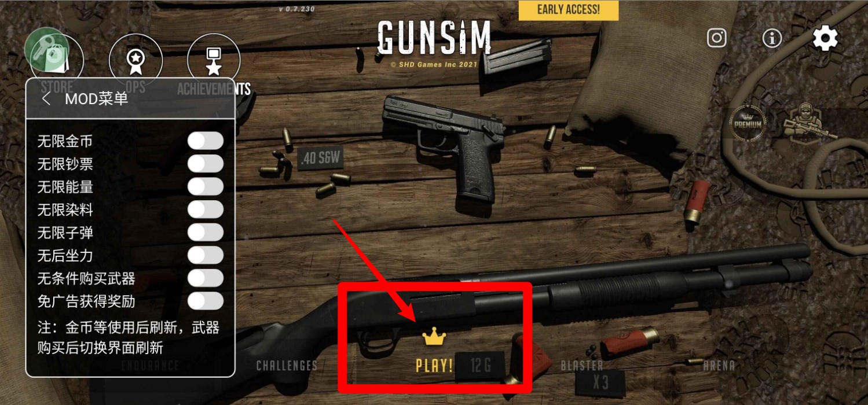Start the game with PLAY!
The width and height of the screenshot is (868, 405).
[x=434, y=366]
